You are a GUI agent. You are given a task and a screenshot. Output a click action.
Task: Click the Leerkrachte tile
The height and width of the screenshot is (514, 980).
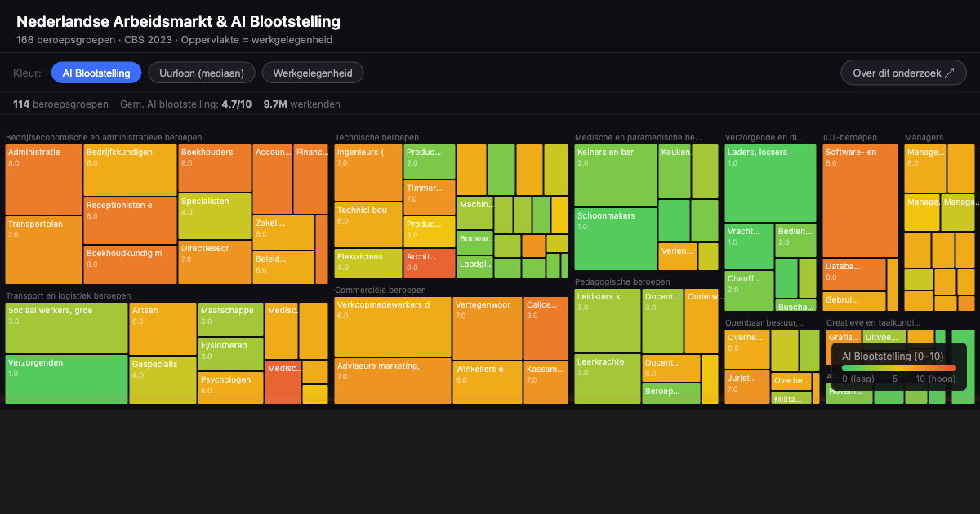coord(607,379)
